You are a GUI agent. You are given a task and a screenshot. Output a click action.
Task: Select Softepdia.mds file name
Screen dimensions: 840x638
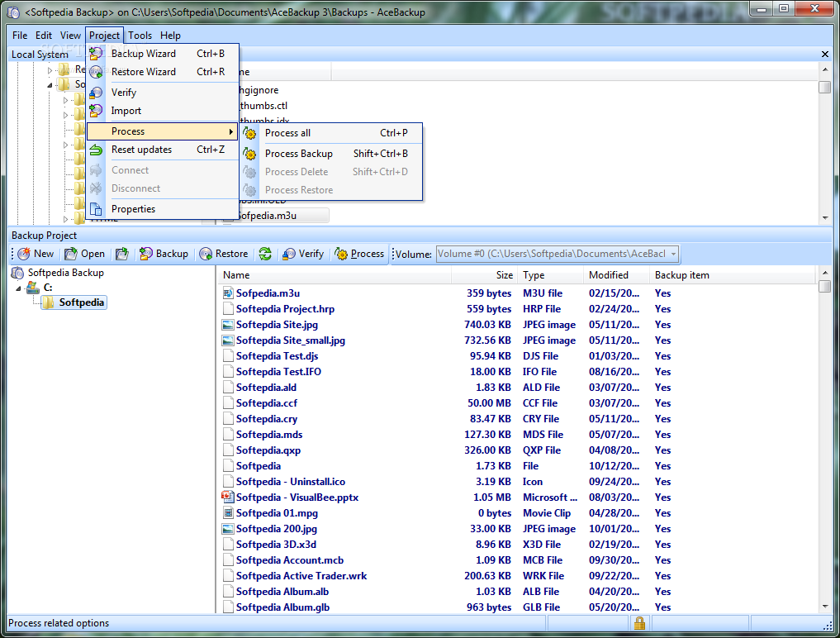click(269, 435)
